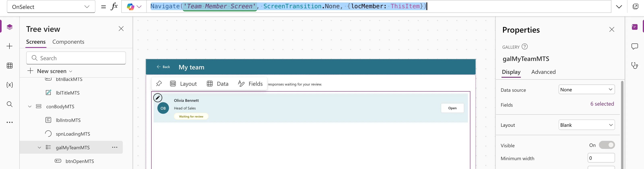Select btnOpenMTS in the tree

(x=80, y=161)
